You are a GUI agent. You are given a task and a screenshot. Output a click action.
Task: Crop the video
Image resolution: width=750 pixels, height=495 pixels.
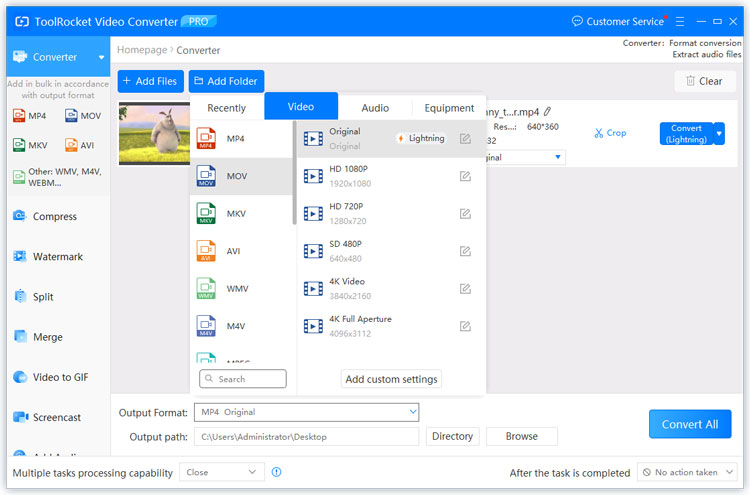coord(610,133)
